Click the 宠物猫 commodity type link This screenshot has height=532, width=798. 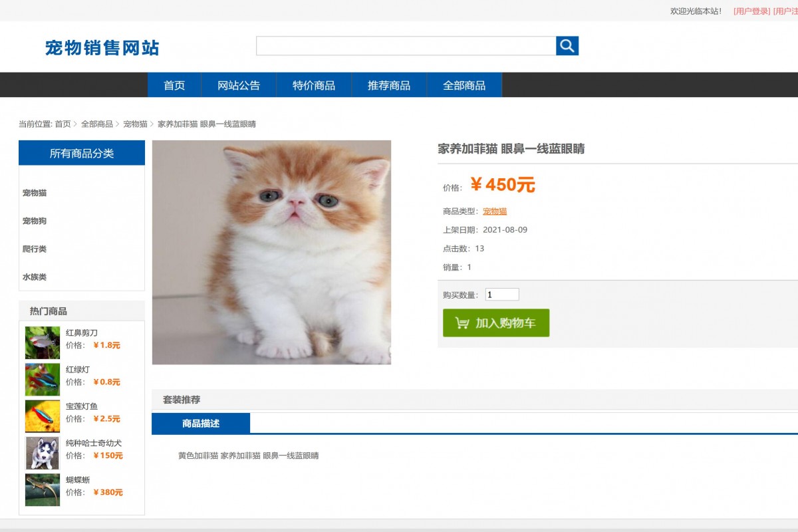[493, 211]
